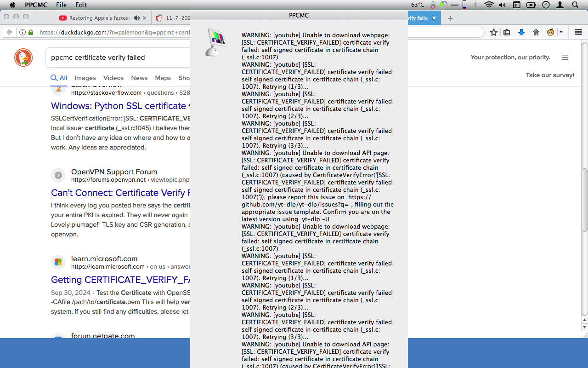Bookmark the page with the star icon

(494, 33)
